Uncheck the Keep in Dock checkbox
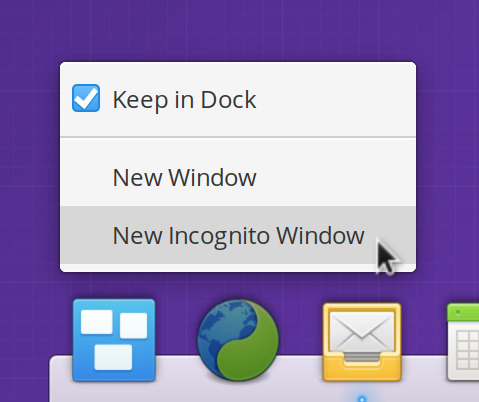The width and height of the screenshot is (479, 402). (x=86, y=98)
